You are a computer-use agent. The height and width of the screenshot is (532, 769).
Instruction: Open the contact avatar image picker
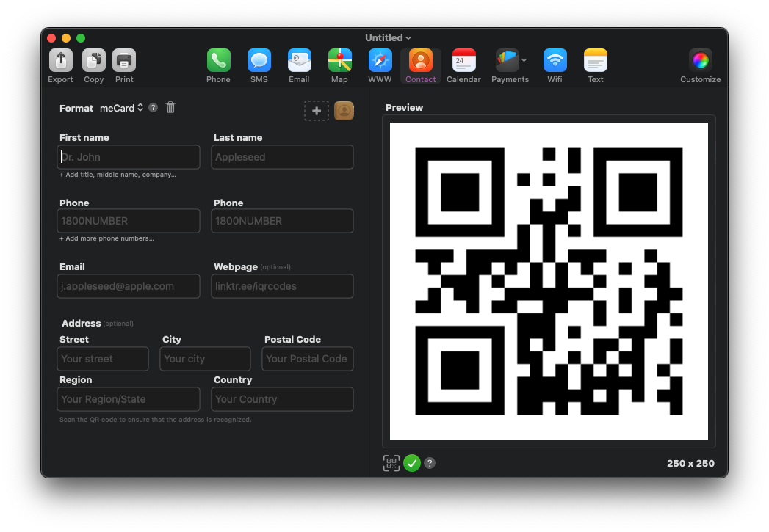point(344,110)
